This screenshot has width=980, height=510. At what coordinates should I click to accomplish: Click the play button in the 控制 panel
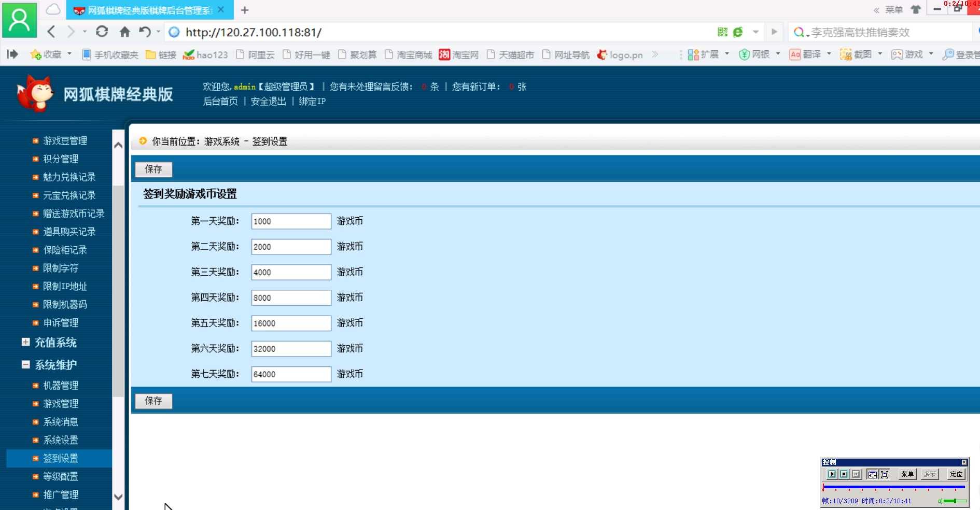[832, 474]
